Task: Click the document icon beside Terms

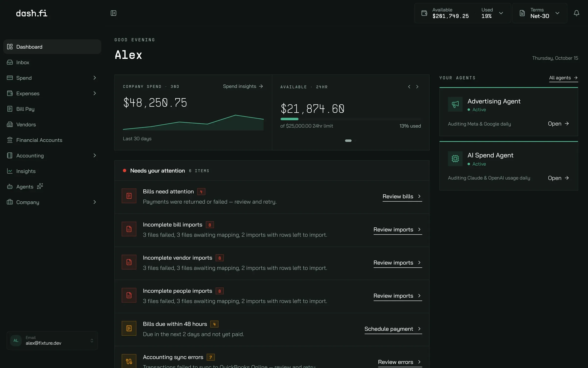Action: [x=522, y=13]
